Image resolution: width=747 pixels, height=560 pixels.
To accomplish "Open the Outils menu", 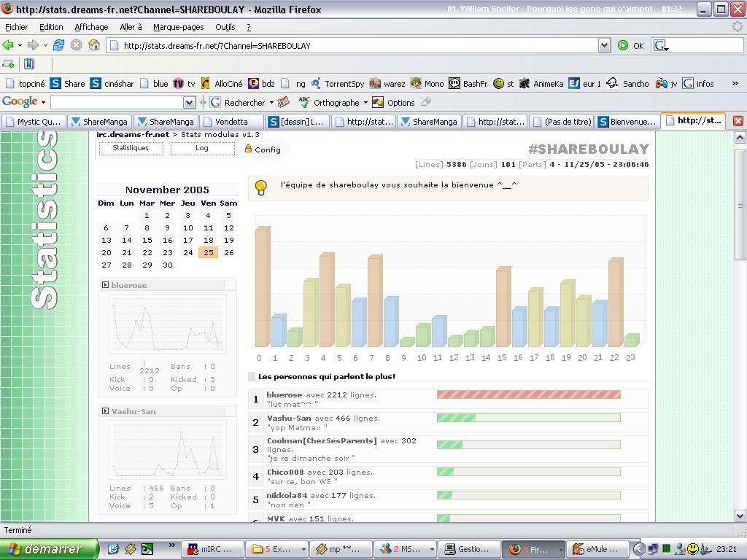I will 225,27.
